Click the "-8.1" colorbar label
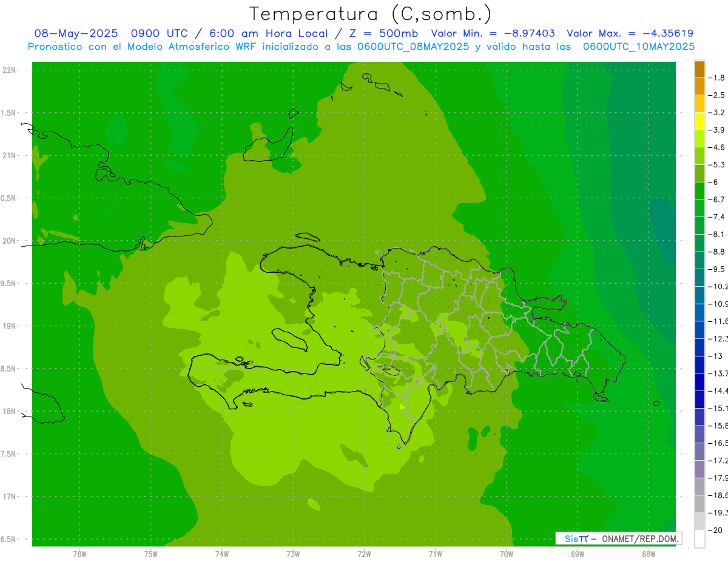This screenshot has width=728, height=562. click(x=717, y=234)
